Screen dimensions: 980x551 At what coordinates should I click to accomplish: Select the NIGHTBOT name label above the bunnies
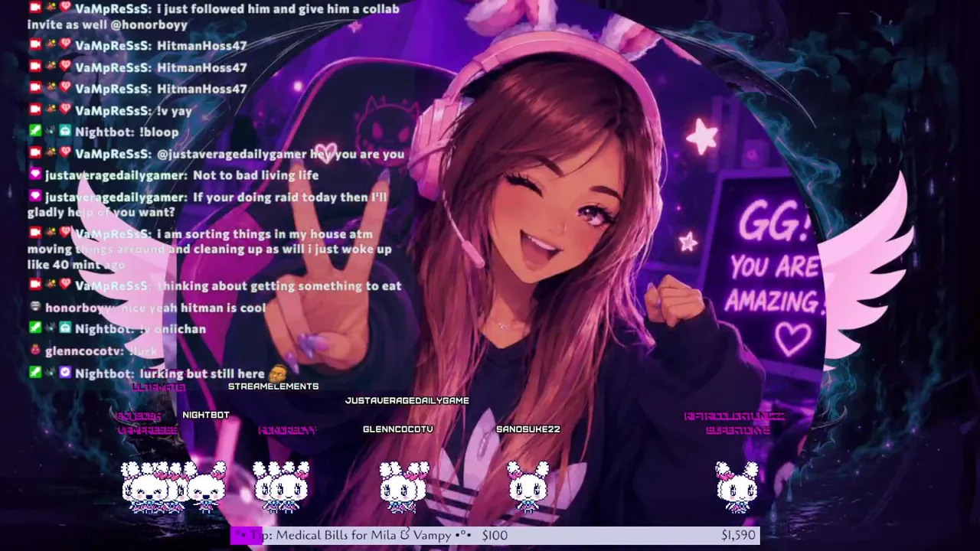pos(206,415)
